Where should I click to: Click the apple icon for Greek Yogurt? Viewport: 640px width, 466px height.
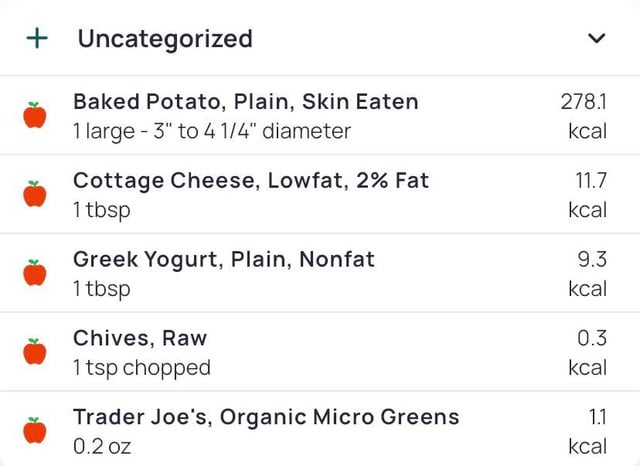coord(35,273)
